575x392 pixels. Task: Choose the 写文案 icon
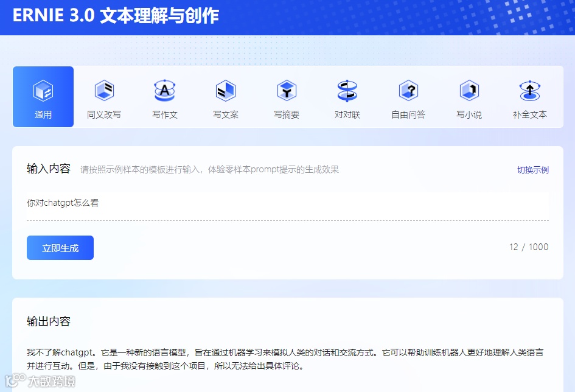point(226,90)
